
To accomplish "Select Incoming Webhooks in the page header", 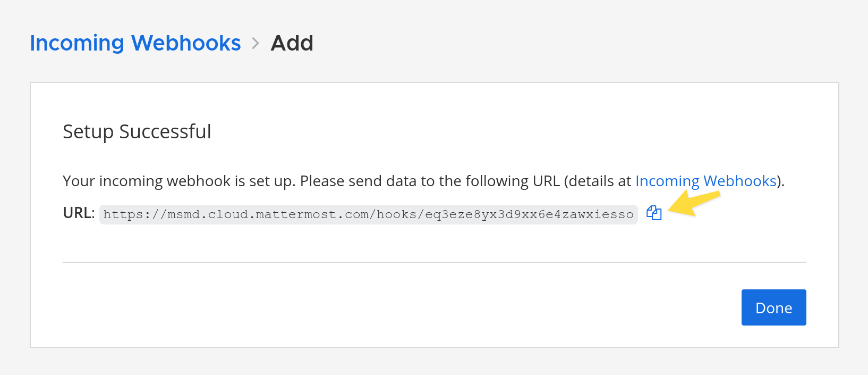I will coord(135,43).
